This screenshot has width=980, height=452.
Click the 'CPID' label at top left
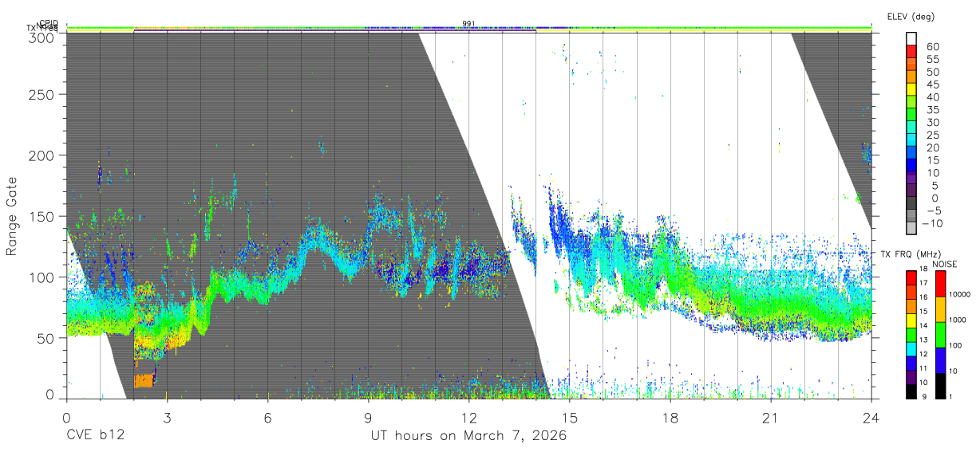(49, 24)
